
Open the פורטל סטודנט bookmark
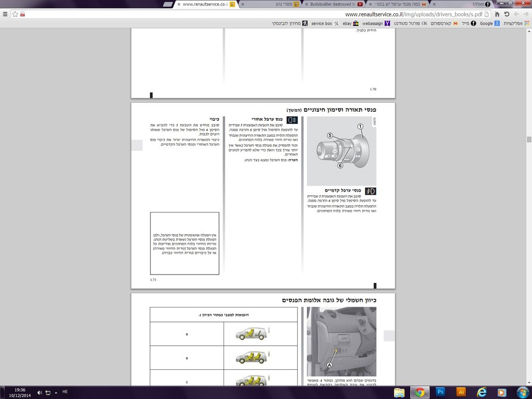pyautogui.click(x=410, y=23)
